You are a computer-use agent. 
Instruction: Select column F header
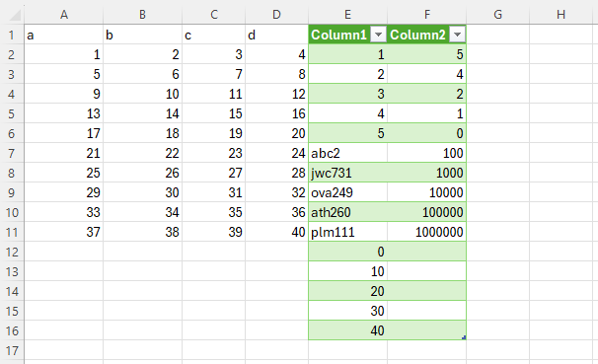426,15
